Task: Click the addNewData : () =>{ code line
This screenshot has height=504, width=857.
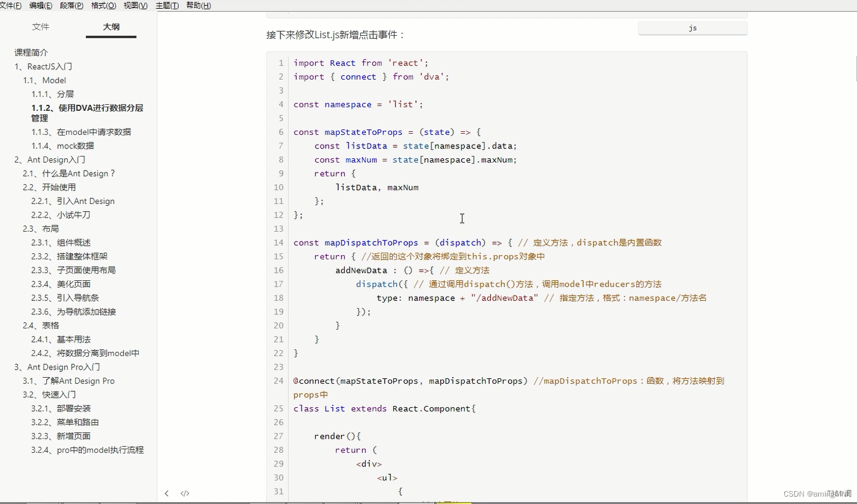Action: [x=412, y=270]
